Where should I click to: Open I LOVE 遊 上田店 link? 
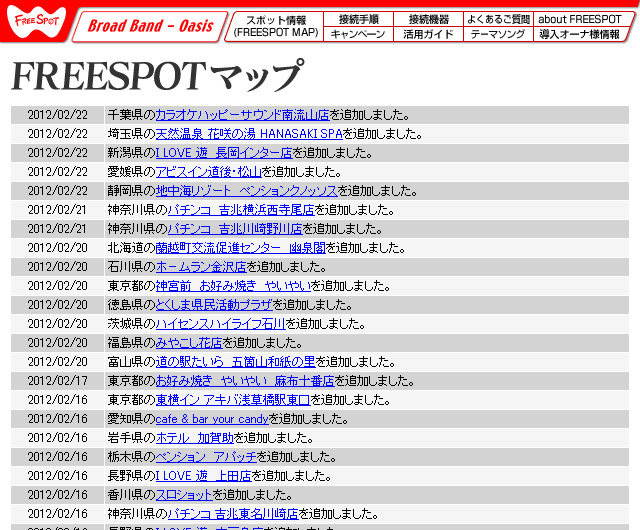[204, 476]
